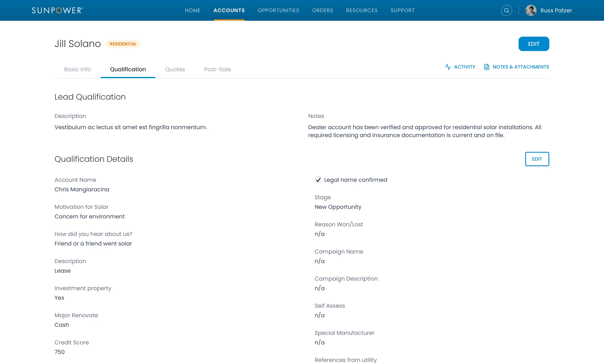Viewport: 604px width, 364px height.
Task: Toggle the Legal name confirmed checkbox
Action: [318, 180]
